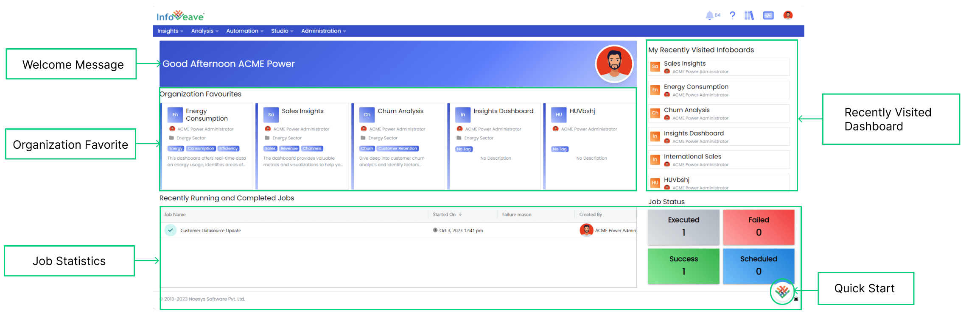Click In icon beside recent Insights Dashboard
This screenshot has width=980, height=319.
[655, 136]
